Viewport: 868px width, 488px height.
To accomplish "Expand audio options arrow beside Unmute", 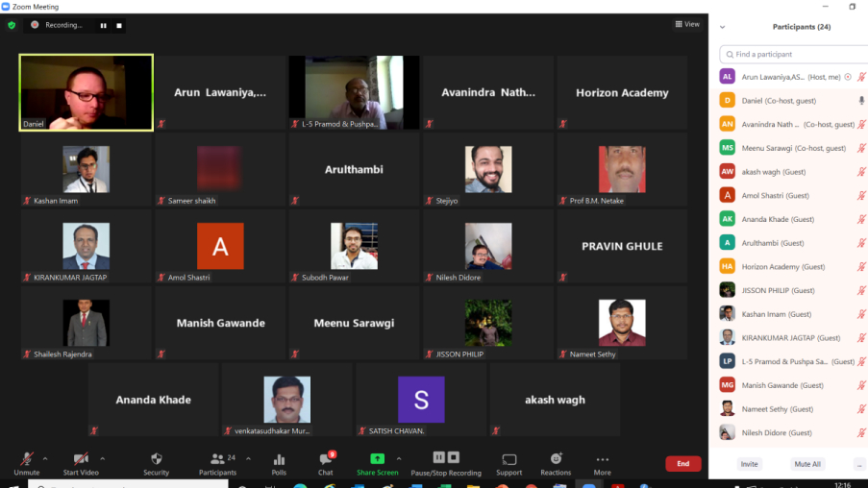I will click(48, 458).
